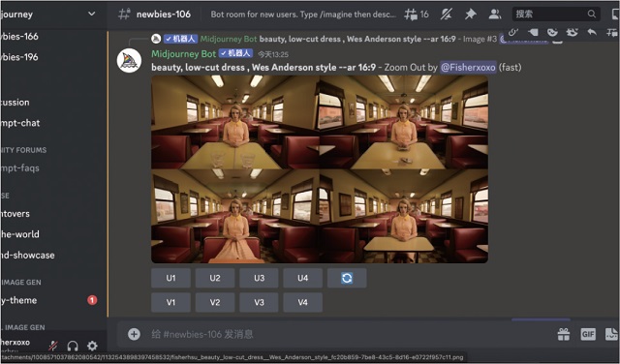The height and width of the screenshot is (364, 620).
Task: Open pinned messages with the pin icon
Action: pyautogui.click(x=470, y=15)
